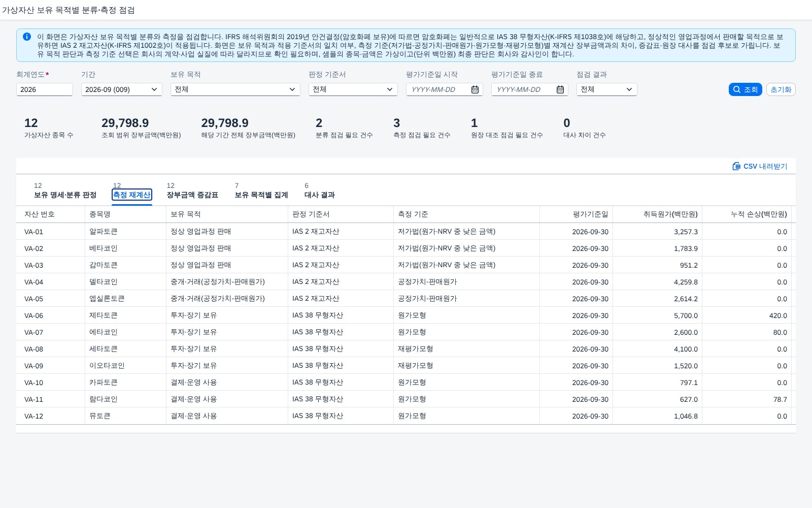The image size is (812, 508).
Task: Select the VA-06 제타토큰 row
Action: 406,315
